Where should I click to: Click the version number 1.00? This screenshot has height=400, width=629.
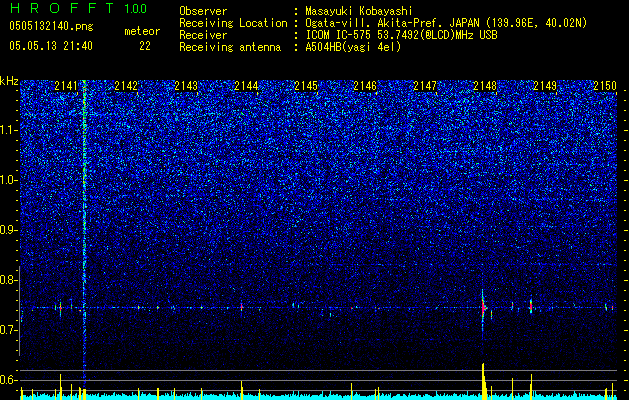click(x=136, y=8)
